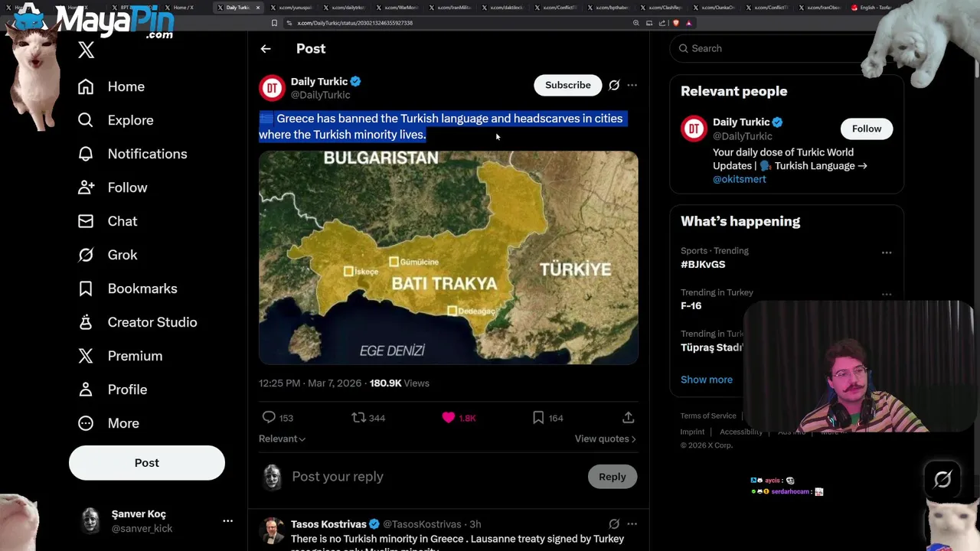The image size is (980, 551).
Task: Click Grok icon on Tasos Kostrivas reply
Action: (614, 524)
